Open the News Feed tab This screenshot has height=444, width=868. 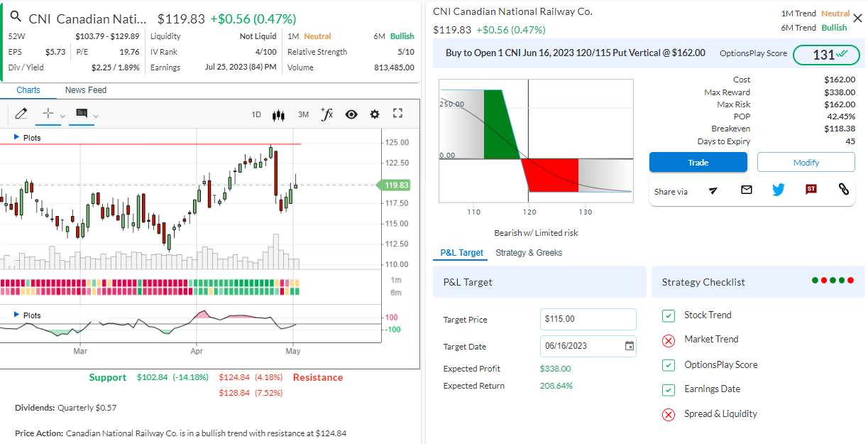click(86, 90)
